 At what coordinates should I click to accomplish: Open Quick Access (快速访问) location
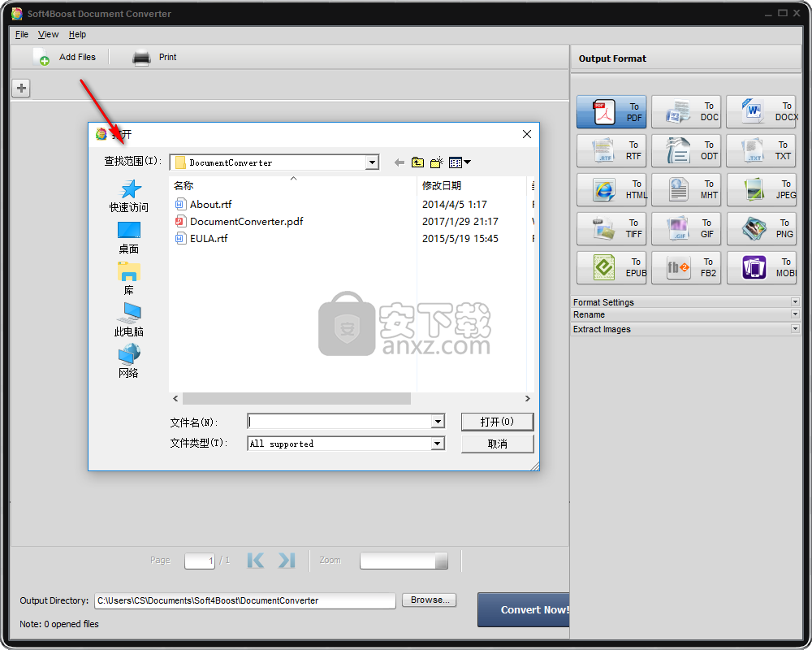(x=128, y=196)
